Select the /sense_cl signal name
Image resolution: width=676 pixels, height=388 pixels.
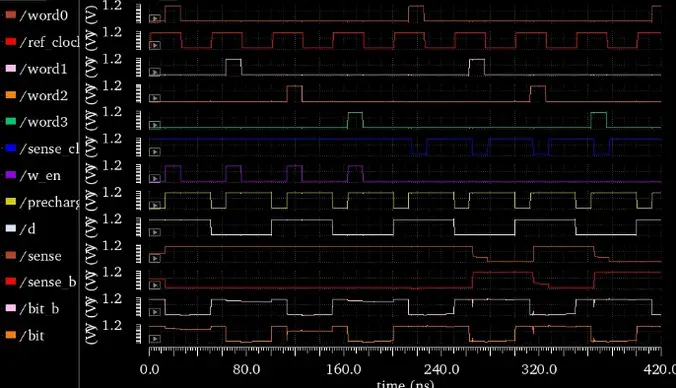pyautogui.click(x=50, y=149)
